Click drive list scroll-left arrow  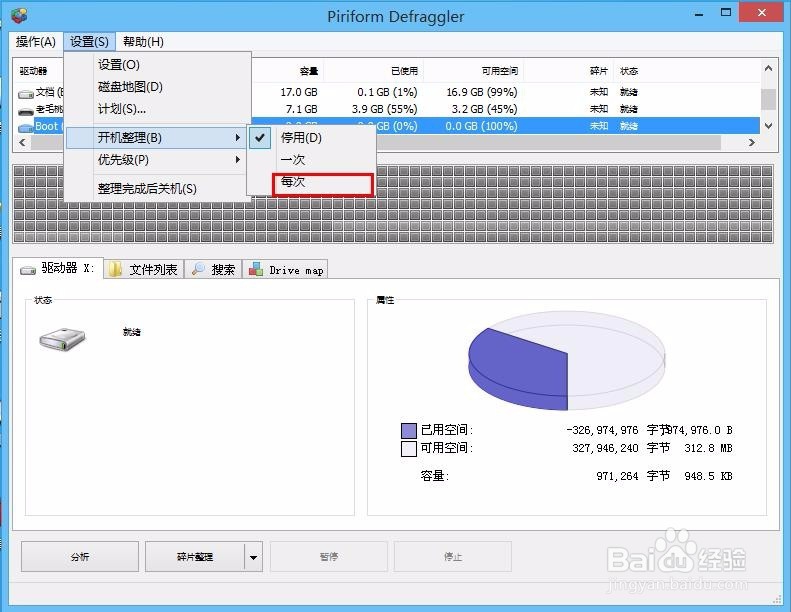22,142
